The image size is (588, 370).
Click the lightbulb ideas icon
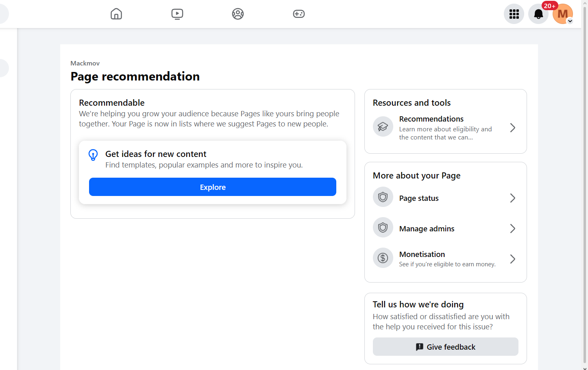pyautogui.click(x=93, y=155)
